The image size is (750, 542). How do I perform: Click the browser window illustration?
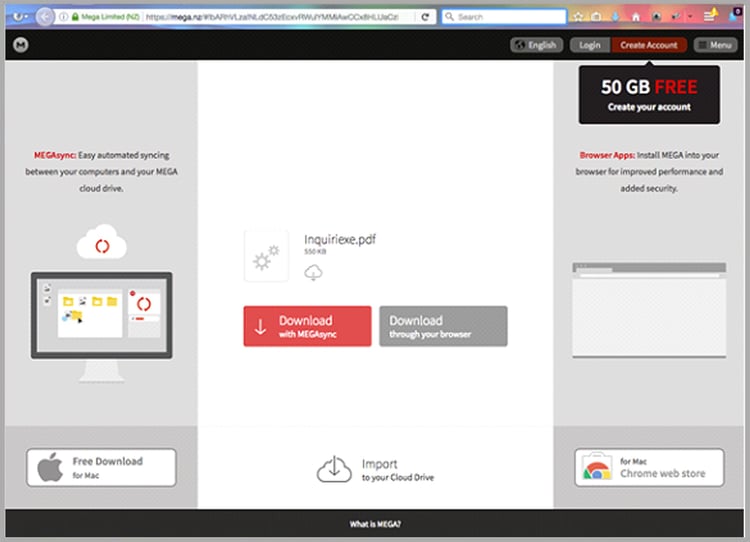pos(649,310)
